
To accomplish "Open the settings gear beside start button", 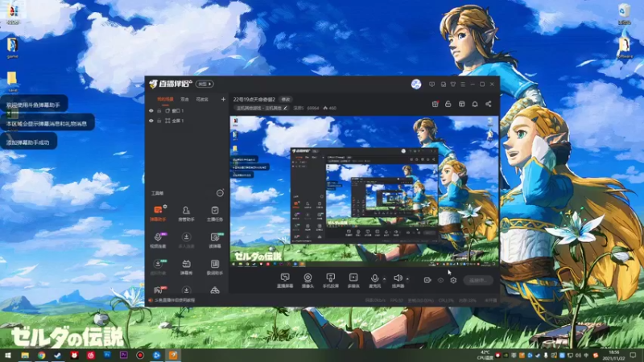I will [x=453, y=280].
